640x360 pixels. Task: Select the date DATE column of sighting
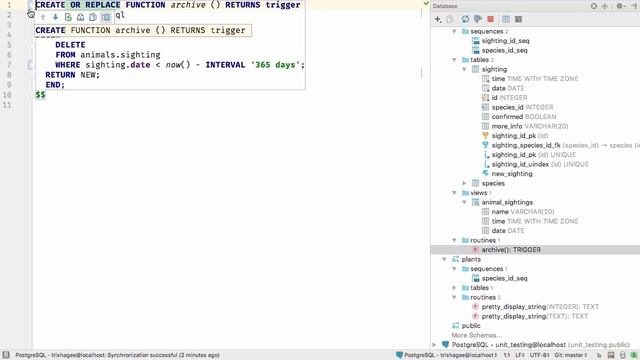click(508, 88)
